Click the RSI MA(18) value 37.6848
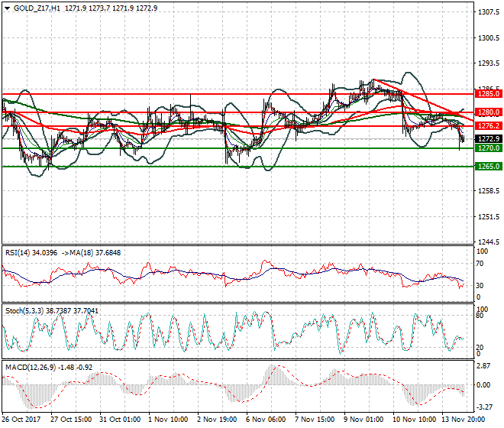 (x=108, y=253)
